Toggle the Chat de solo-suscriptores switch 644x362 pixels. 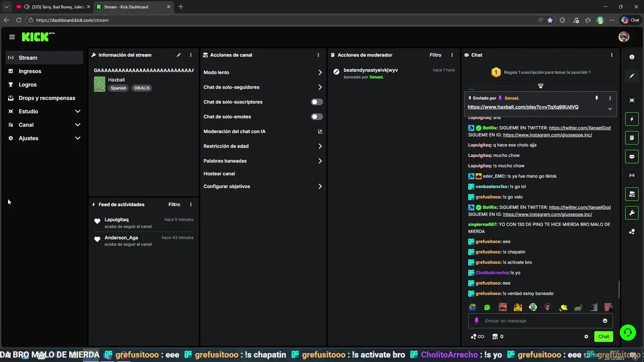click(316, 102)
